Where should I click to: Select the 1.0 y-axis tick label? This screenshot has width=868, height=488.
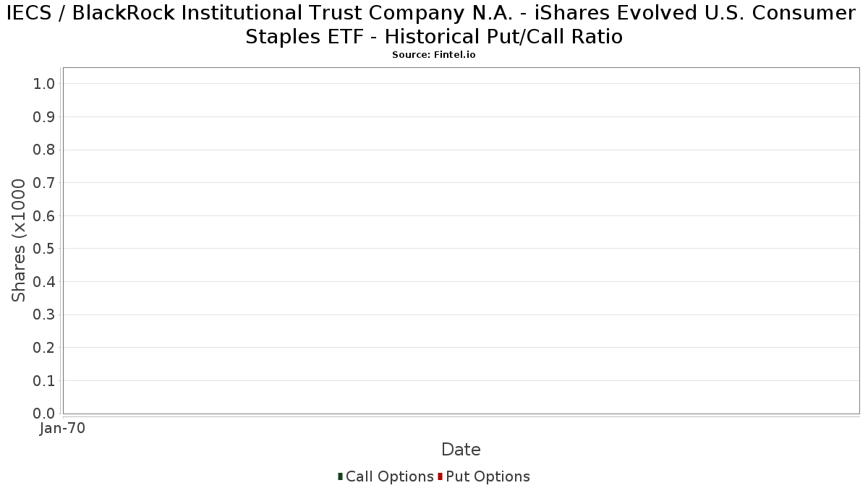44,84
